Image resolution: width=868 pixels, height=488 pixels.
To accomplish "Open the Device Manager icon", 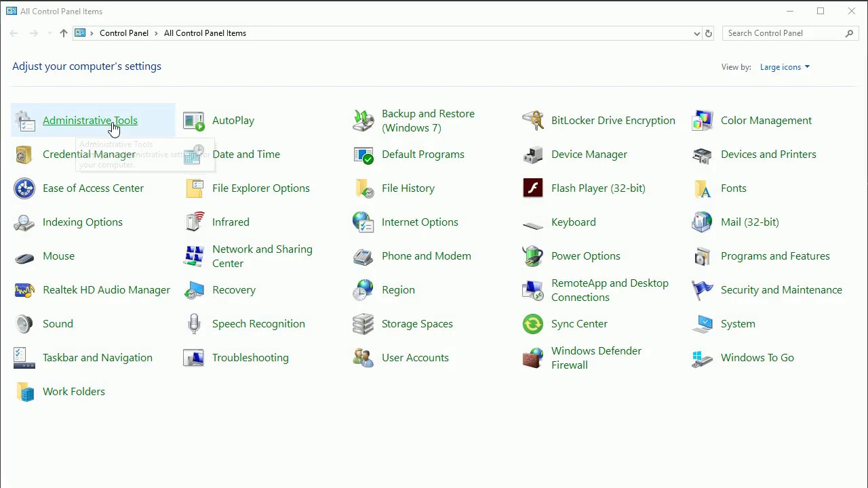I will tap(533, 155).
